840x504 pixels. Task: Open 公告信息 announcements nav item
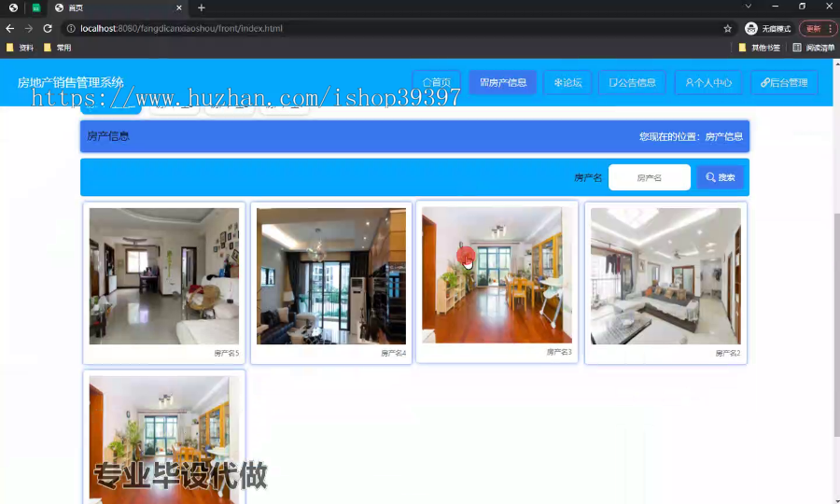[632, 82]
